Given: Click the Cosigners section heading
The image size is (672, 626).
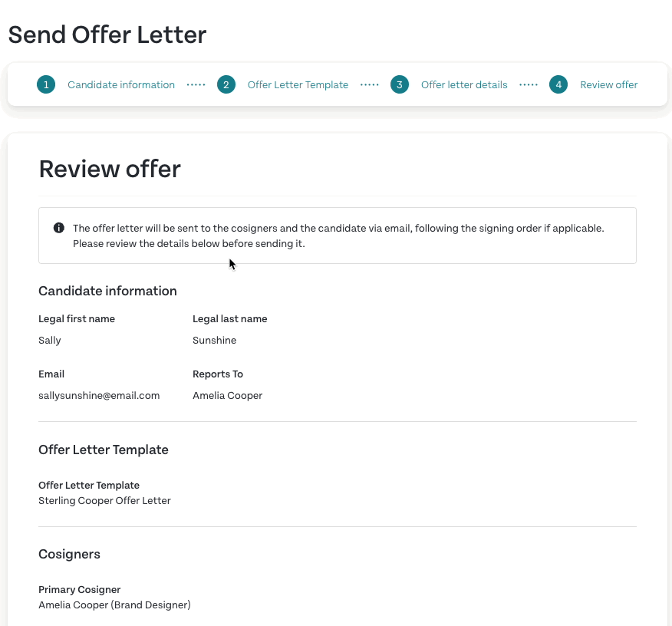Looking at the screenshot, I should 70,554.
